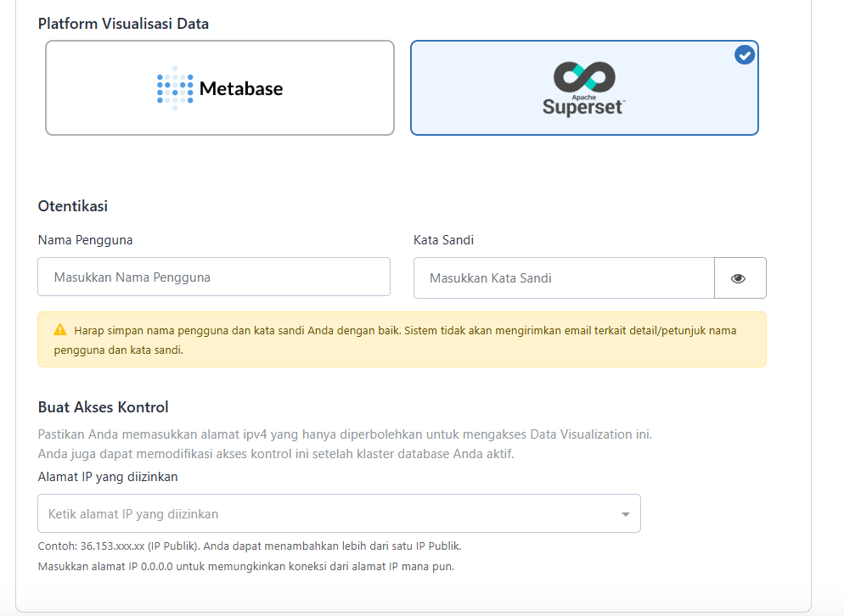
Task: Click the 'Otentikasi' section heading
Action: point(73,206)
